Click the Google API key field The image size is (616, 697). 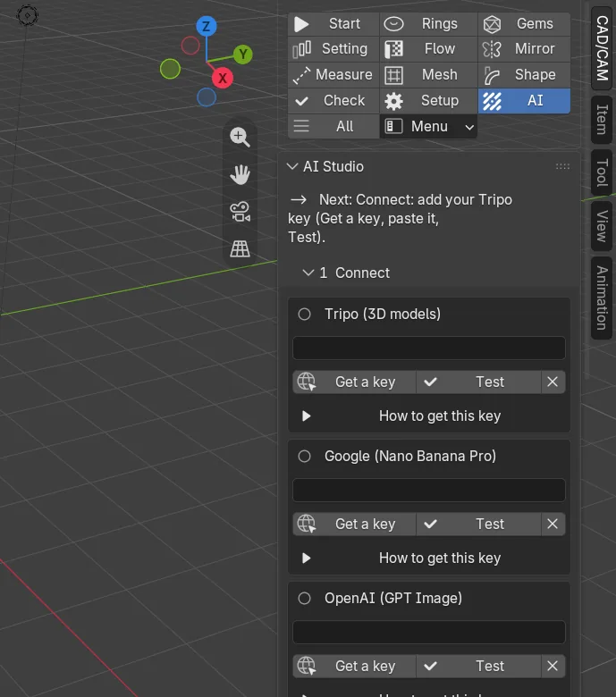tap(429, 491)
